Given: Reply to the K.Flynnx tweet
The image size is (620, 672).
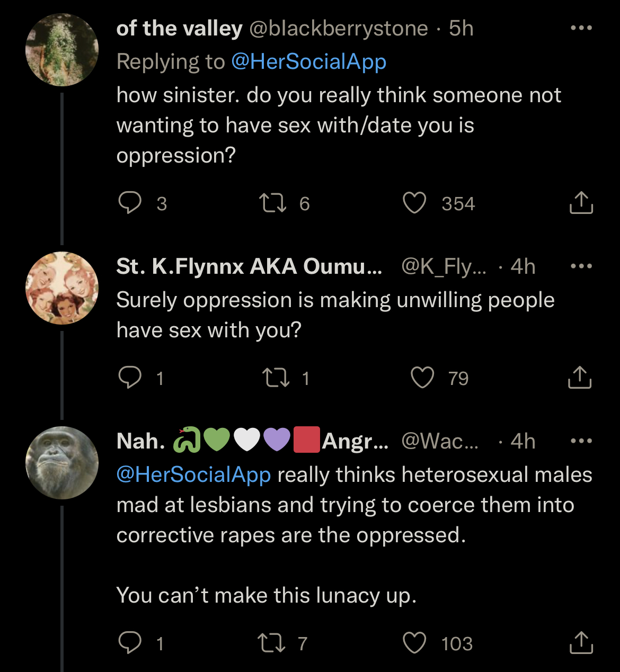Looking at the screenshot, I should (x=129, y=378).
